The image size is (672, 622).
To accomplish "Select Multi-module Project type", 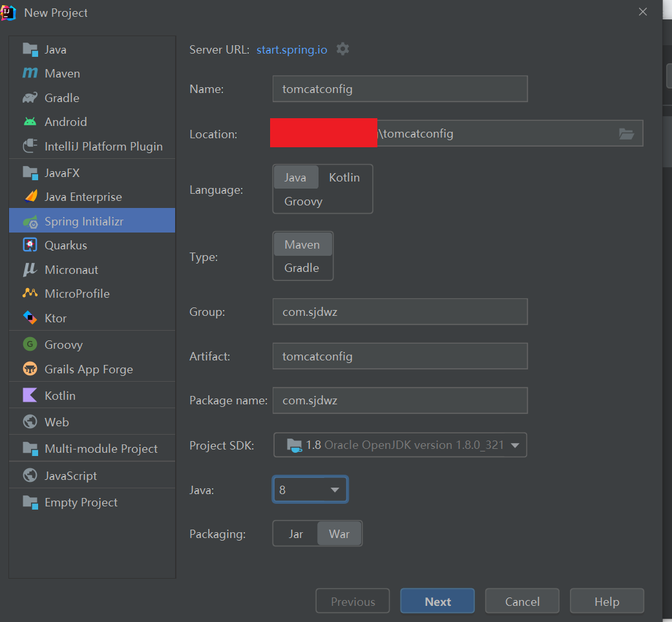I will point(92,448).
